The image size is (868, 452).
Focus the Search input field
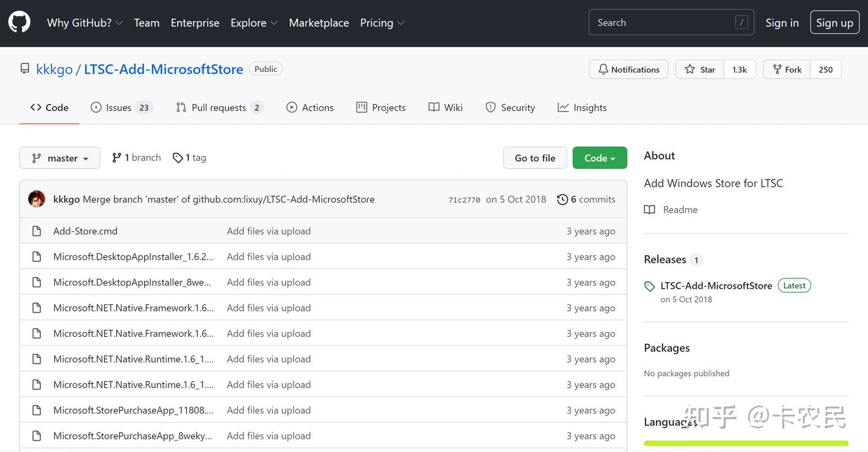pos(671,22)
